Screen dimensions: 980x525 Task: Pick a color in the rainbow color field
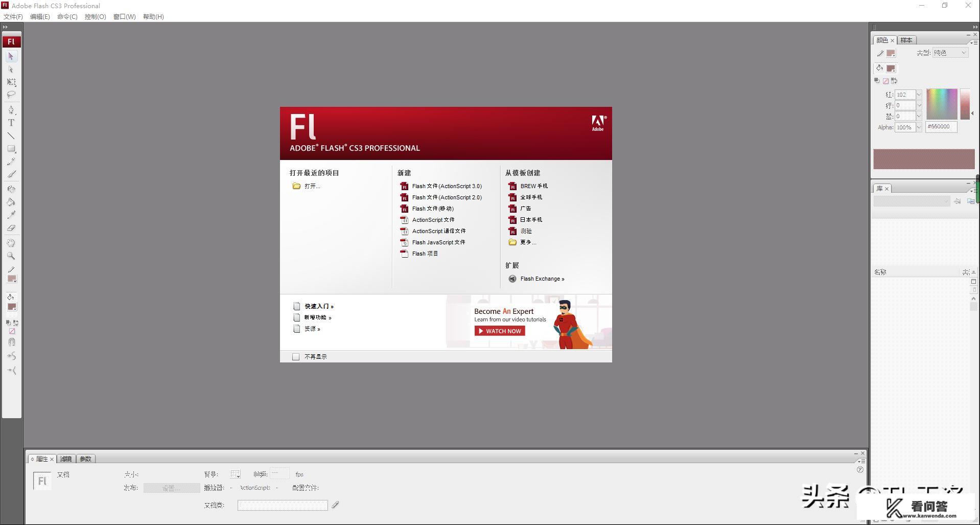[x=942, y=104]
